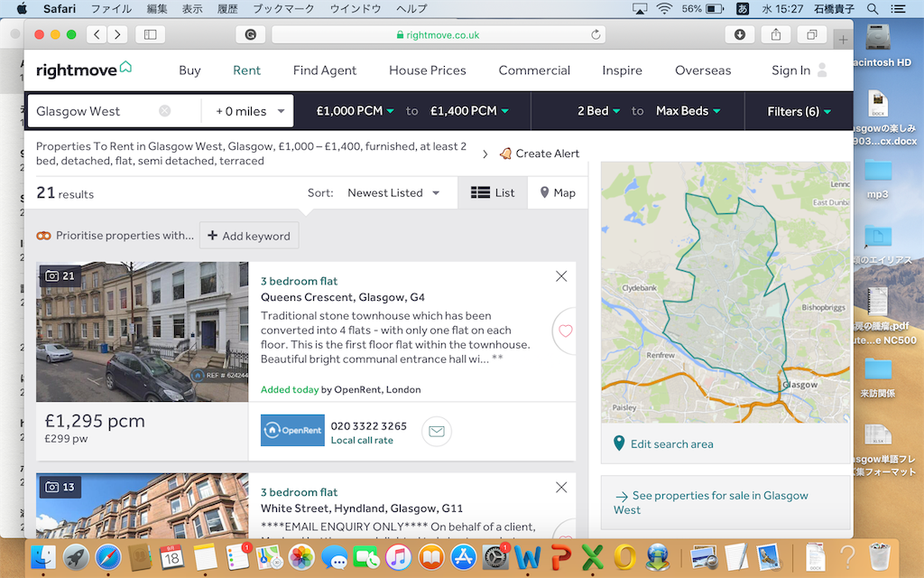Switch to List view
The height and width of the screenshot is (578, 924).
[493, 193]
